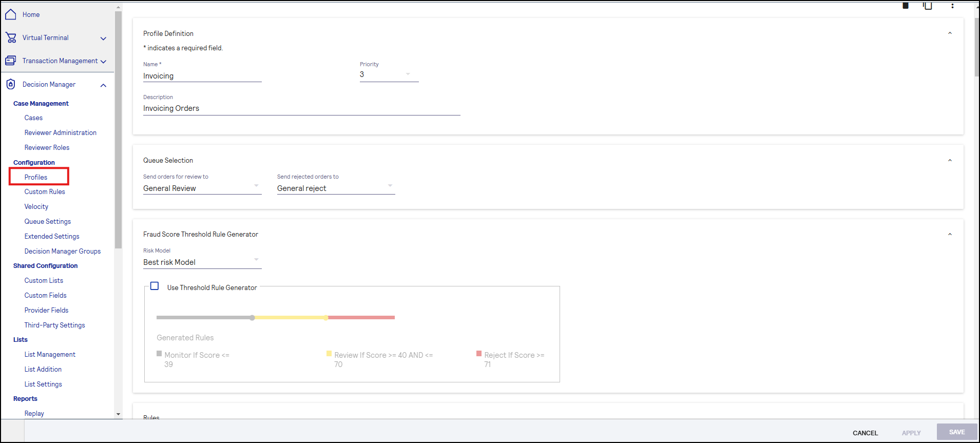Click the gray threshold slider handle

(252, 318)
